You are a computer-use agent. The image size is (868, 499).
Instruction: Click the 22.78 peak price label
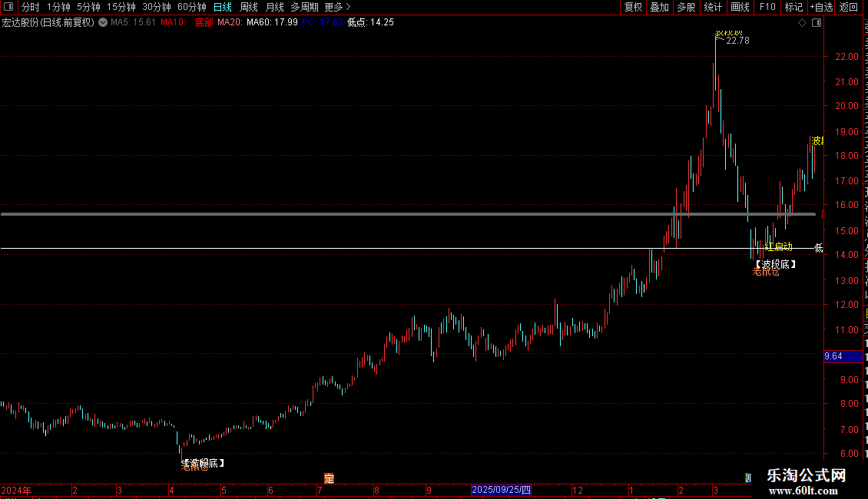[737, 41]
